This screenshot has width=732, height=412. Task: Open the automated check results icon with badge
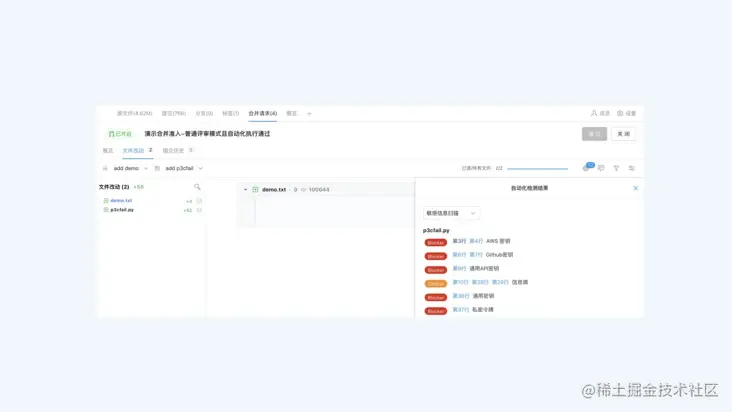[587, 168]
